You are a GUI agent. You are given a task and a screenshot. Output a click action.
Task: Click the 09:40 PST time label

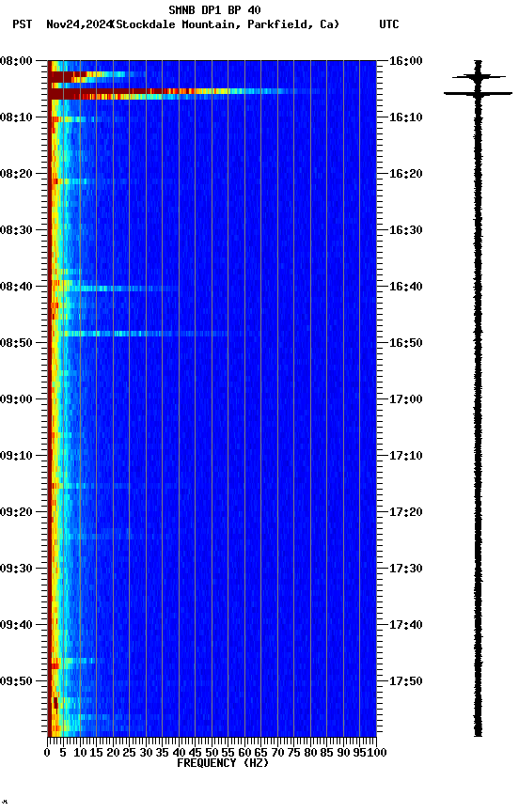16,626
